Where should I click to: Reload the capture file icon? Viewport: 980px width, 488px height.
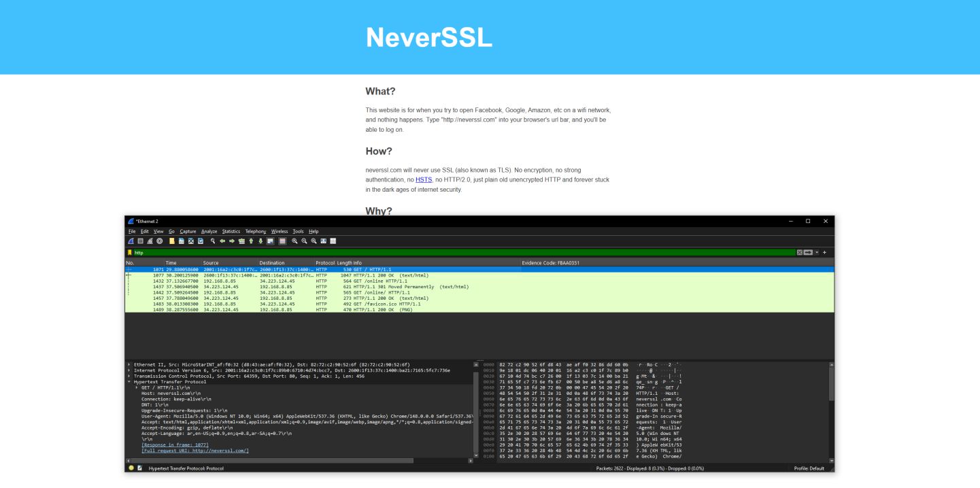[x=201, y=241]
